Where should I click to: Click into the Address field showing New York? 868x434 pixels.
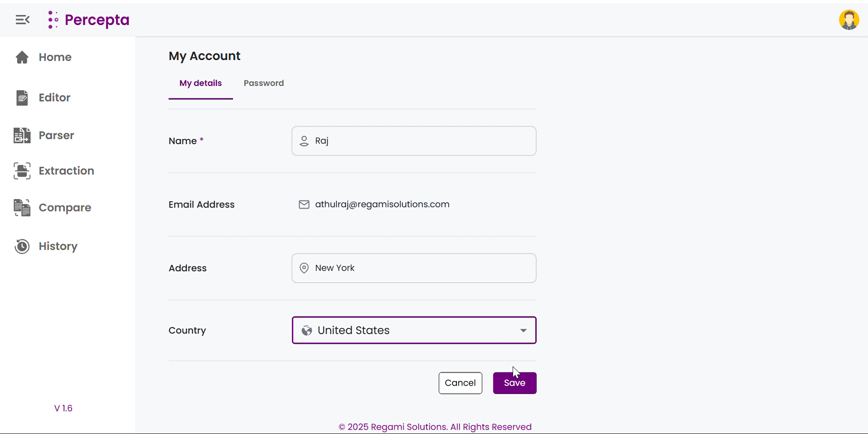coord(422,268)
